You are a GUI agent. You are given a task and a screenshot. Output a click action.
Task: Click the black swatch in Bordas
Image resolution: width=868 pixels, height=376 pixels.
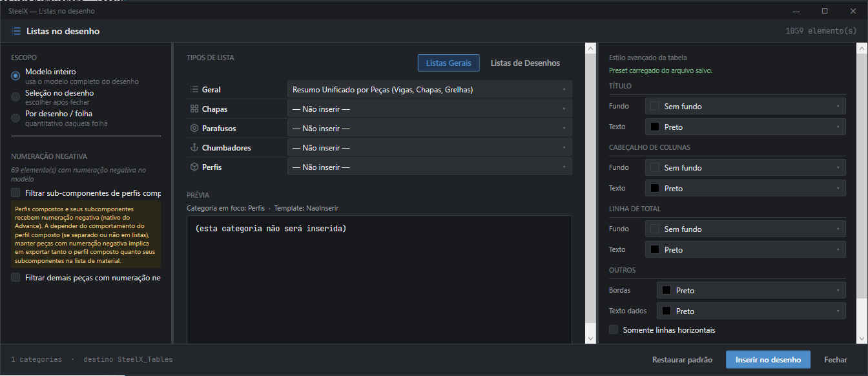(666, 290)
